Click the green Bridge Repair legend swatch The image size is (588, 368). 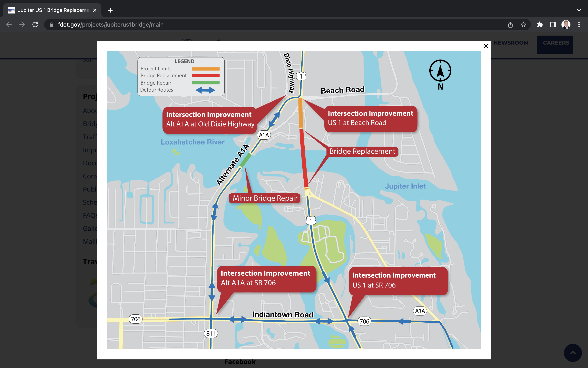pos(206,83)
